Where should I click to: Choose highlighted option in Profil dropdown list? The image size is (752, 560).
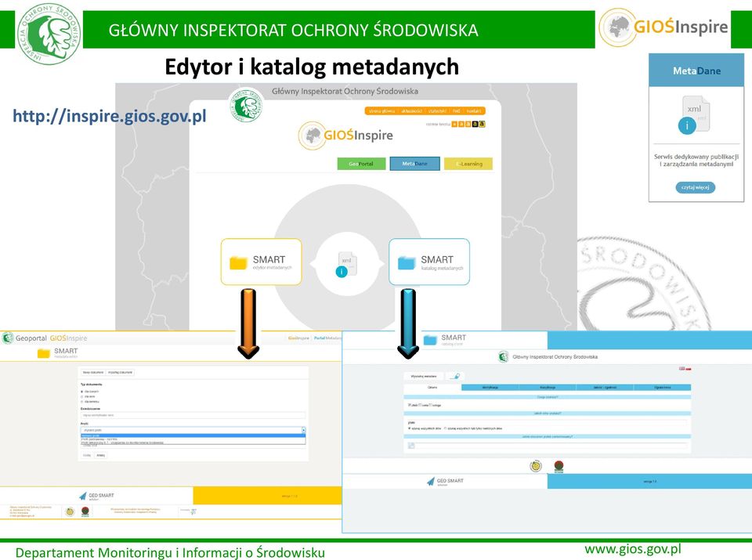(193, 435)
